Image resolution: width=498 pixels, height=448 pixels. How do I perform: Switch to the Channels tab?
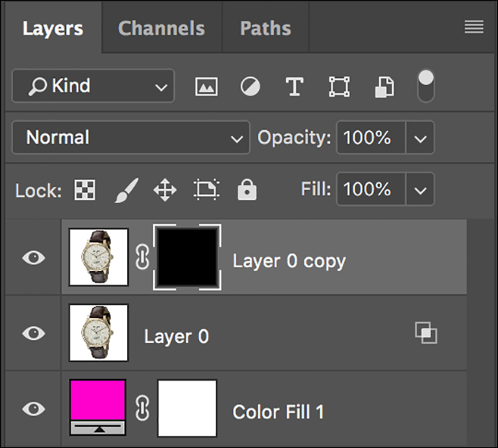[x=161, y=28]
